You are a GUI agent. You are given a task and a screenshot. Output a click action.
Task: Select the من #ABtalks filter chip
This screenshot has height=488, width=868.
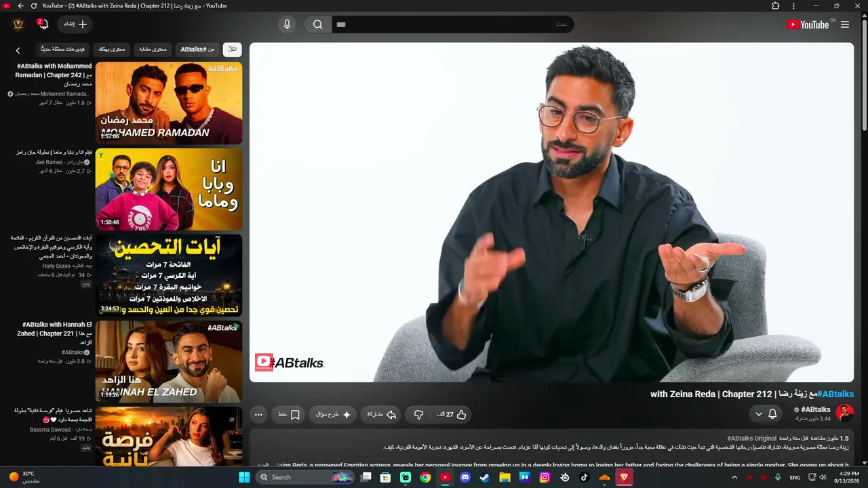[197, 49]
